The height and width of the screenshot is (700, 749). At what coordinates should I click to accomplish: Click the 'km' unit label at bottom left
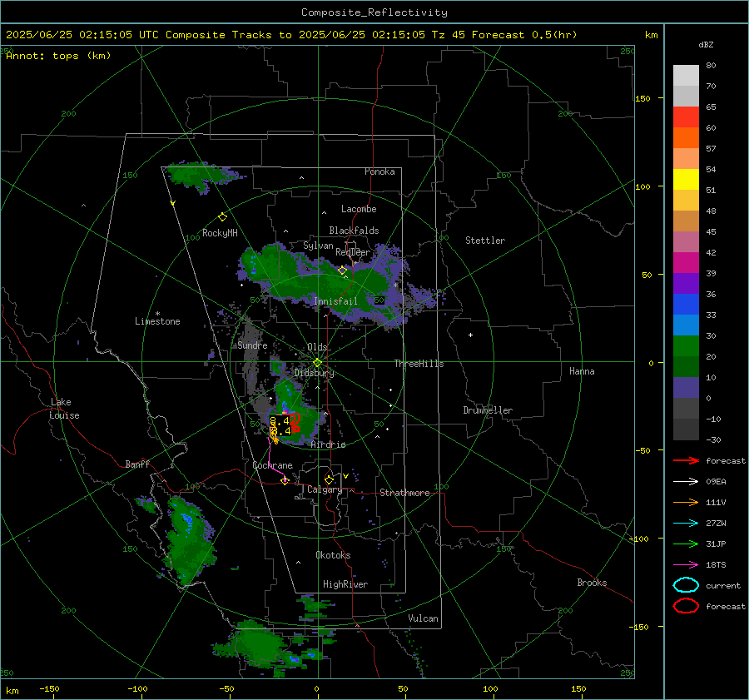click(12, 691)
